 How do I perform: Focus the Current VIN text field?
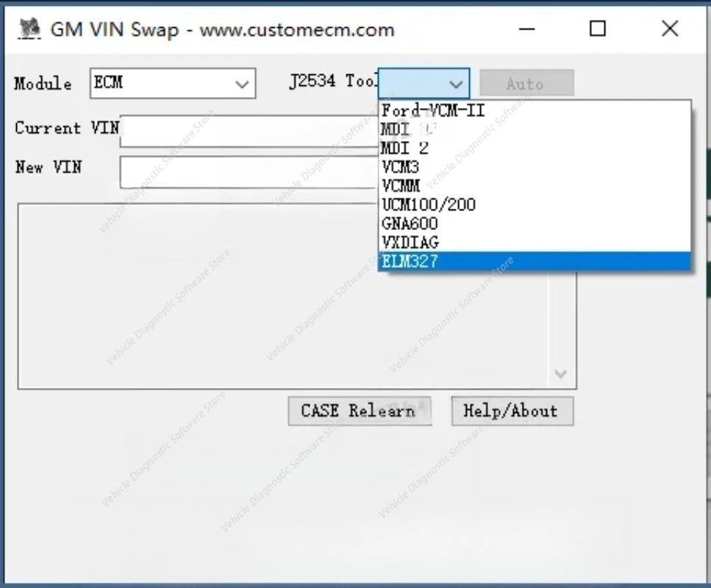pos(249,131)
